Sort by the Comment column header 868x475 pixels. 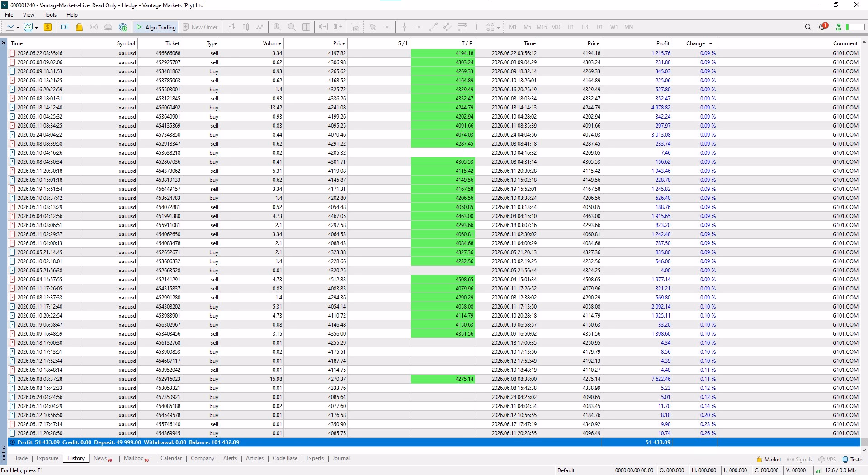tap(788, 43)
